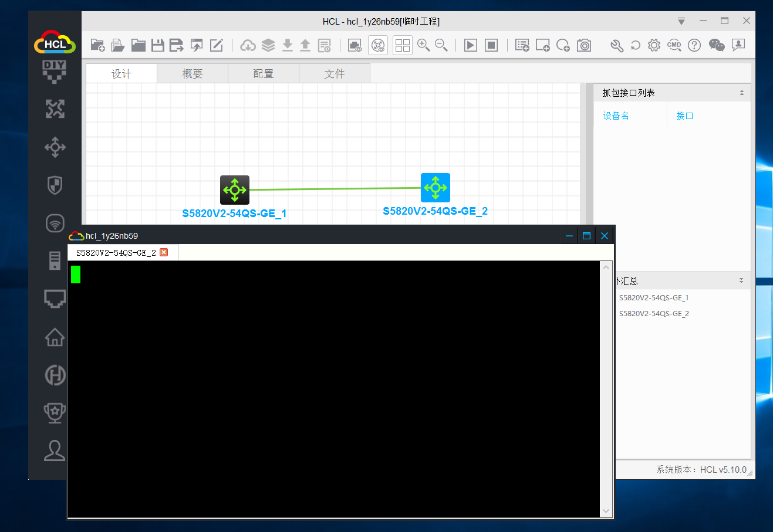Close the S5820V2-54QS-GE_2 terminal tab
The width and height of the screenshot is (773, 532).
[164, 252]
